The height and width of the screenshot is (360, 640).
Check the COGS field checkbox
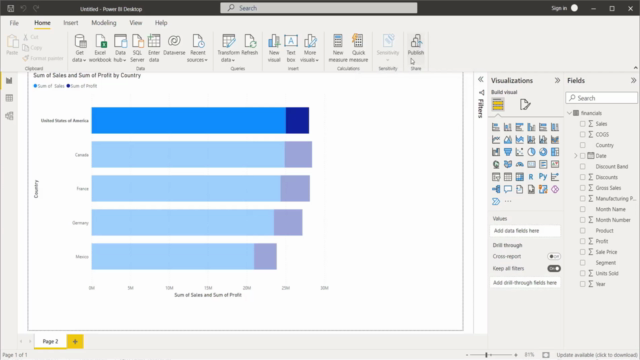(x=582, y=134)
